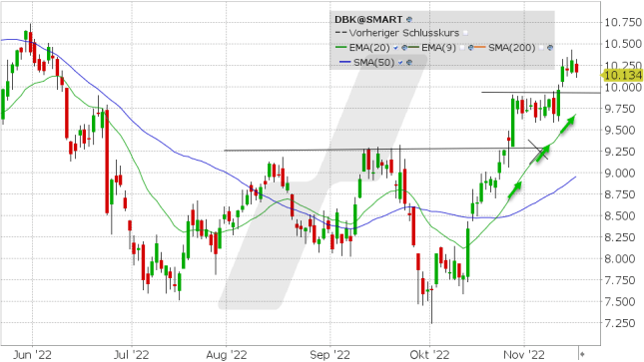The width and height of the screenshot is (644, 362).
Task: Click the SMA(200) legend label
Action: coord(512,48)
